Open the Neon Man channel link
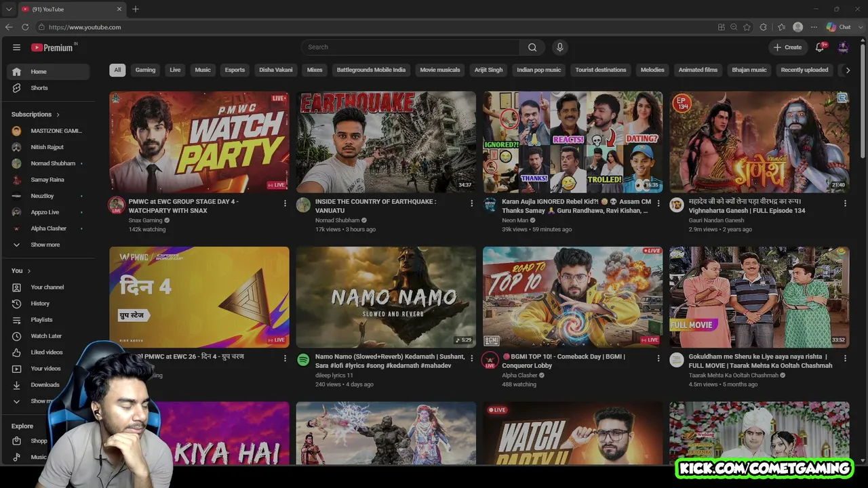 click(515, 220)
